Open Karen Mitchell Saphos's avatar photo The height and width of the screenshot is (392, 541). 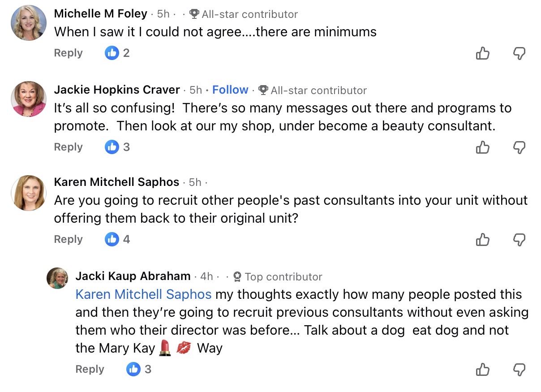[x=29, y=193]
